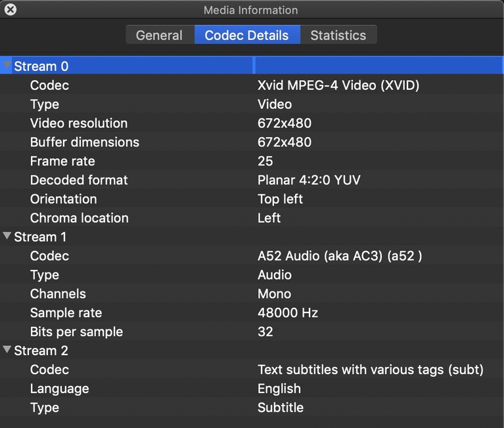Click the Xvid MPEG-4 Video codec row
This screenshot has width=504, height=428.
(x=338, y=85)
